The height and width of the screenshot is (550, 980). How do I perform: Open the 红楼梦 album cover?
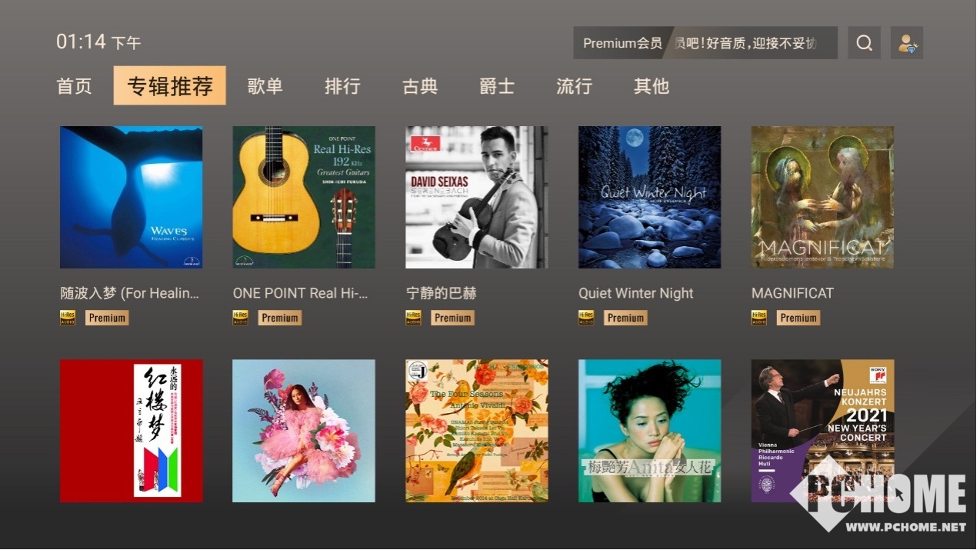(x=132, y=431)
